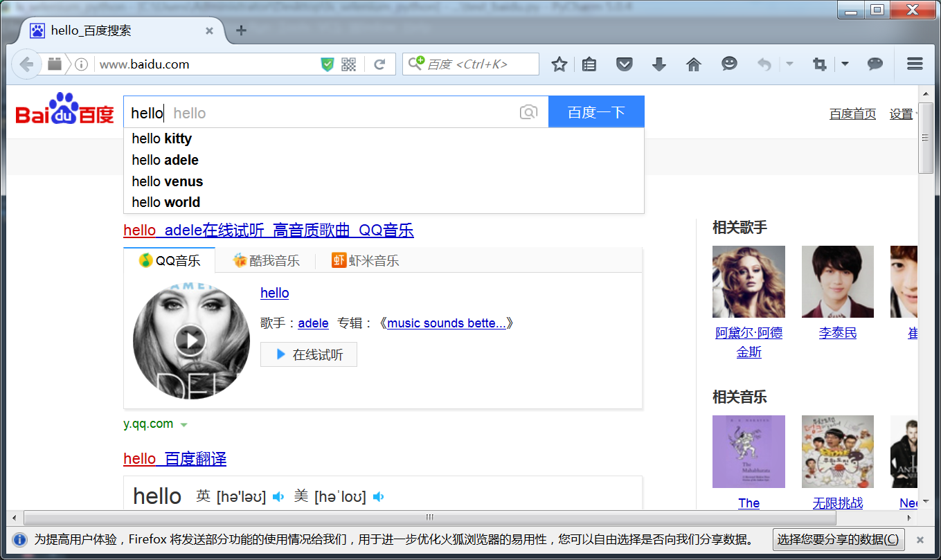
Task: Close the hello_百度搜索 tab
Action: 209,31
